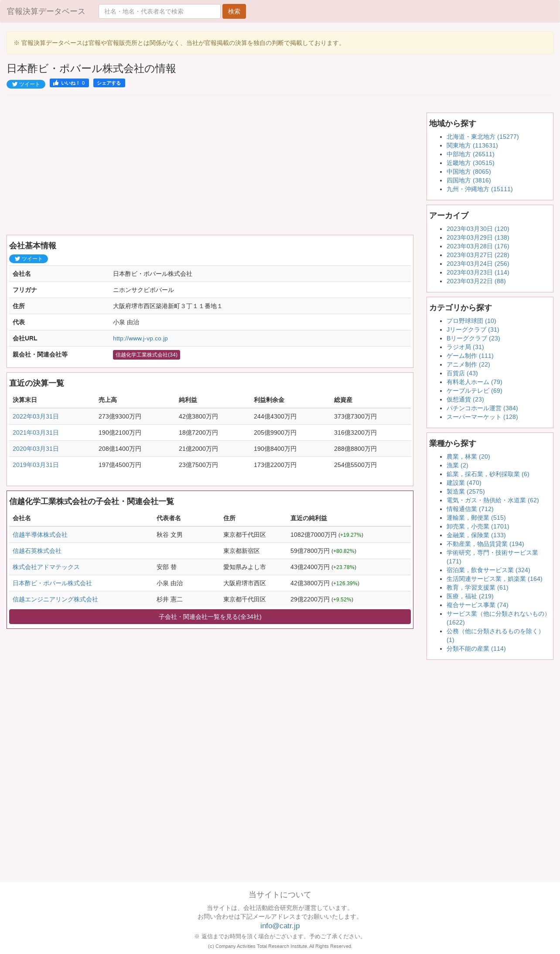Open category 仮想通貨 (23)
Viewport: 560px width, 954px height.
[x=465, y=400]
